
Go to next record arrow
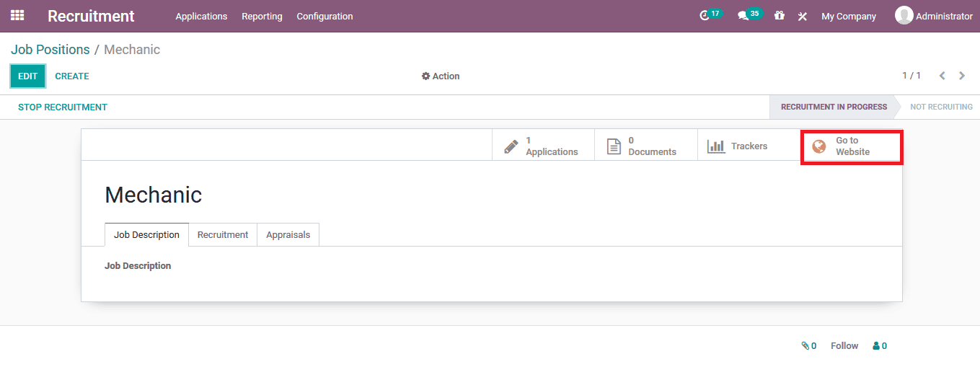pos(962,76)
